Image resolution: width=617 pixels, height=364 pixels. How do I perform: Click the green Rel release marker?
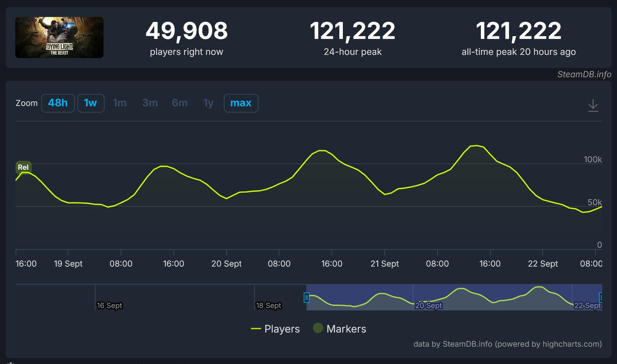[23, 167]
